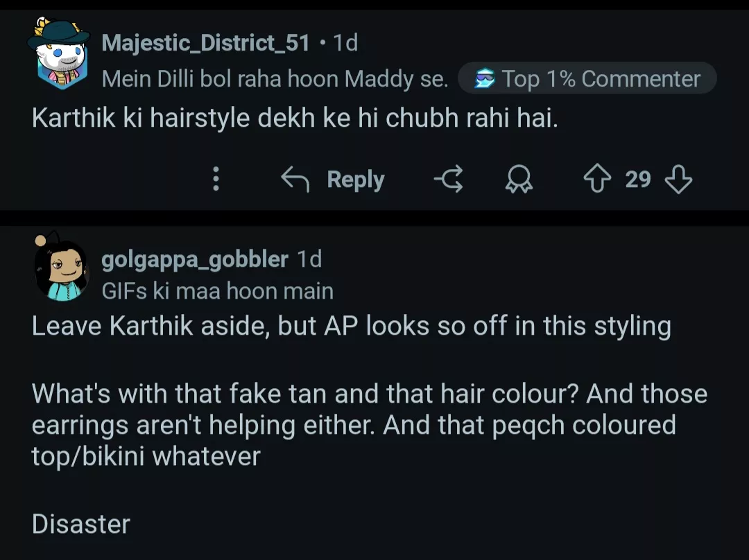Click the vote count 29

(x=637, y=180)
